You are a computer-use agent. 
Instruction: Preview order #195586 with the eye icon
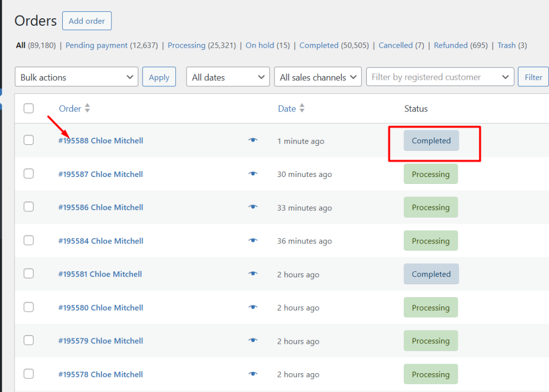click(x=253, y=208)
